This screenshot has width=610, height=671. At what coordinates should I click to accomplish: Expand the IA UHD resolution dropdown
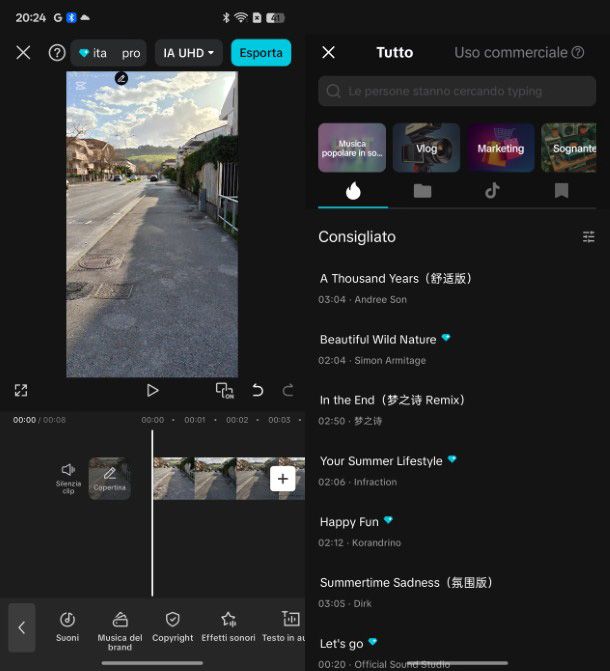(x=189, y=53)
